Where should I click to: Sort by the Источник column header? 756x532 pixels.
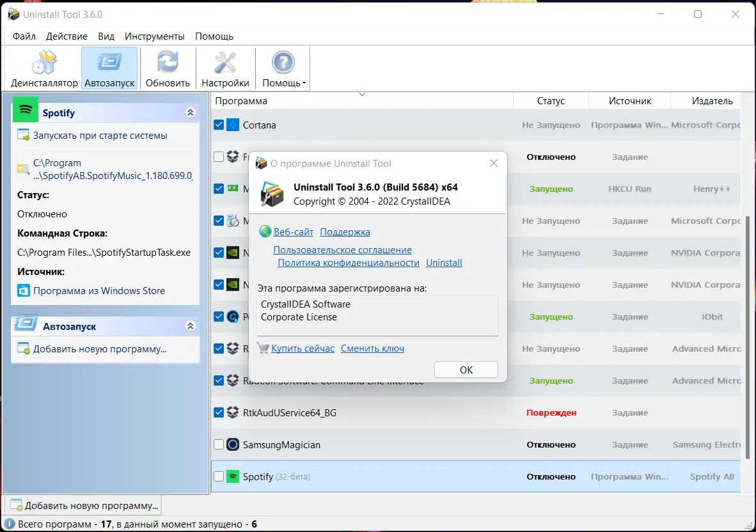pos(629,101)
